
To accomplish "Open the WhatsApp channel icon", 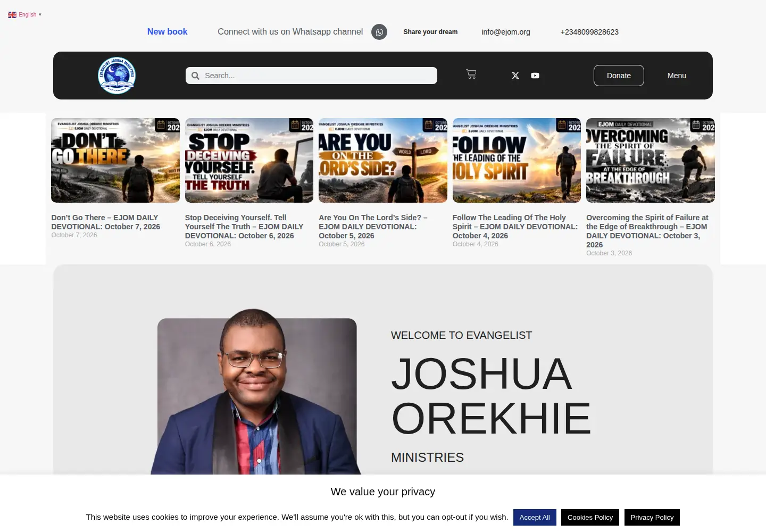I will 379,32.
